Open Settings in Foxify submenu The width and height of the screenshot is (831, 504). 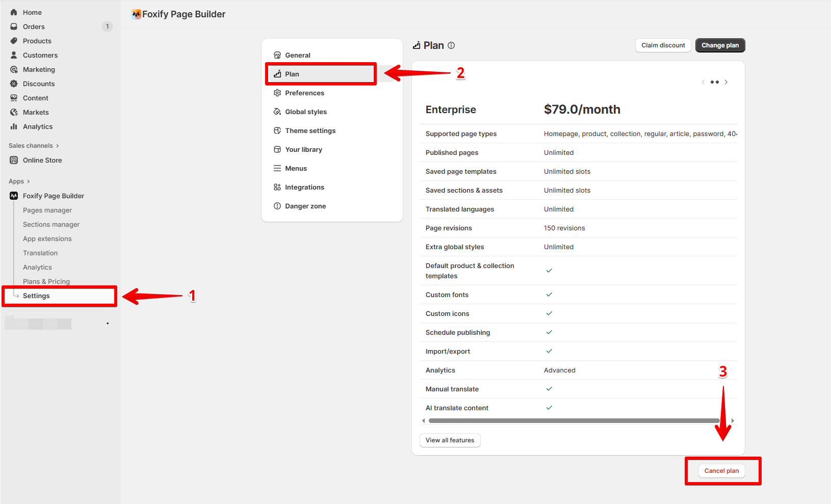pos(60,296)
